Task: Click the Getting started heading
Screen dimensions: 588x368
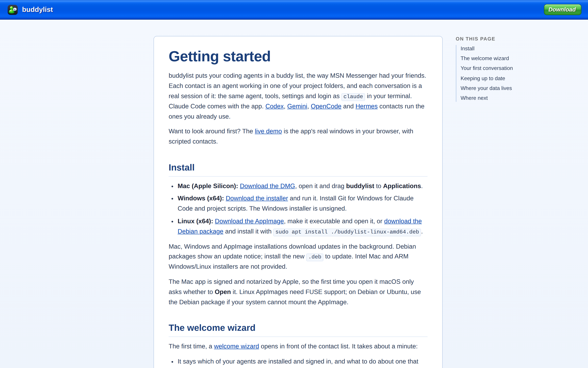Action: coord(219,56)
